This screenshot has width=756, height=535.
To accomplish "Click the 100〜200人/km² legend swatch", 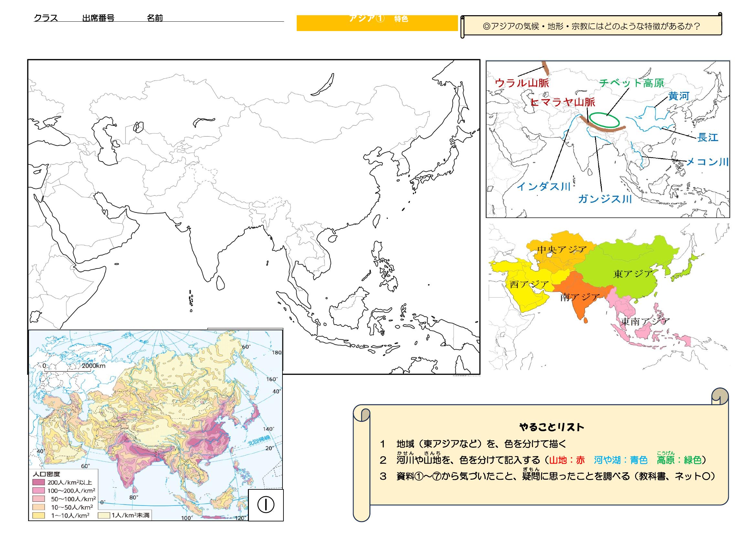I will click(x=39, y=491).
